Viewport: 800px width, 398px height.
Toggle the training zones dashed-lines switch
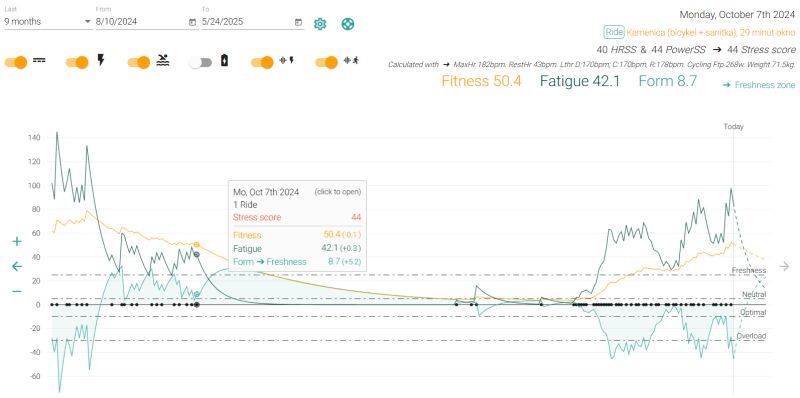tap(16, 62)
